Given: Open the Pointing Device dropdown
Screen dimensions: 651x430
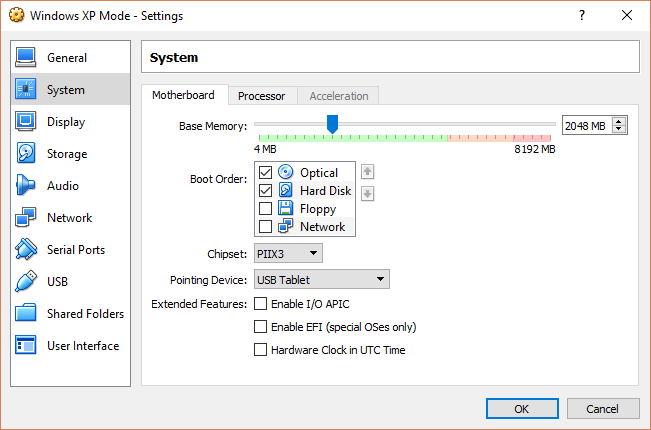Looking at the screenshot, I should [321, 279].
